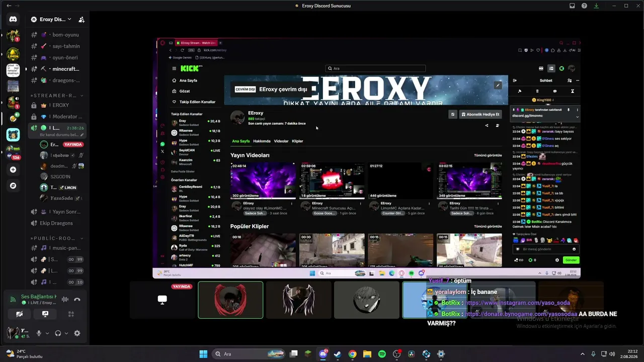Screen dimensions: 644x362
Task: Open the music-pan text channel
Action: [x=57, y=248]
